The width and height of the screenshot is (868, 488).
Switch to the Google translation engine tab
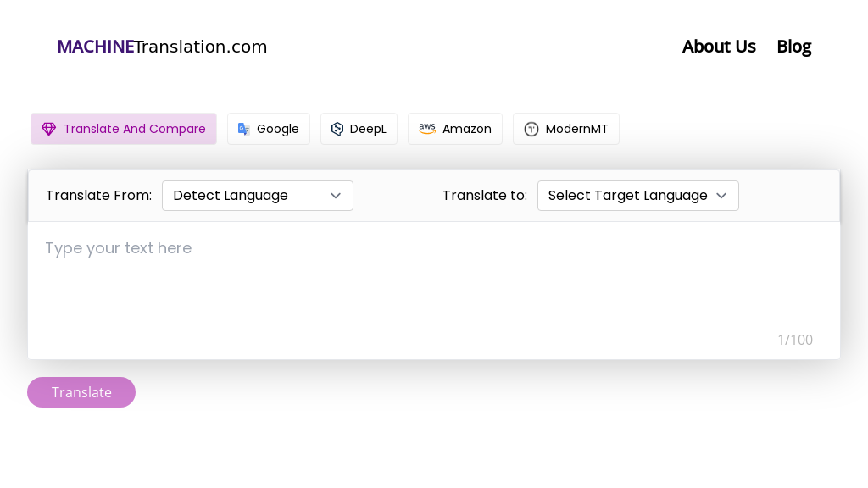pyautogui.click(x=269, y=129)
